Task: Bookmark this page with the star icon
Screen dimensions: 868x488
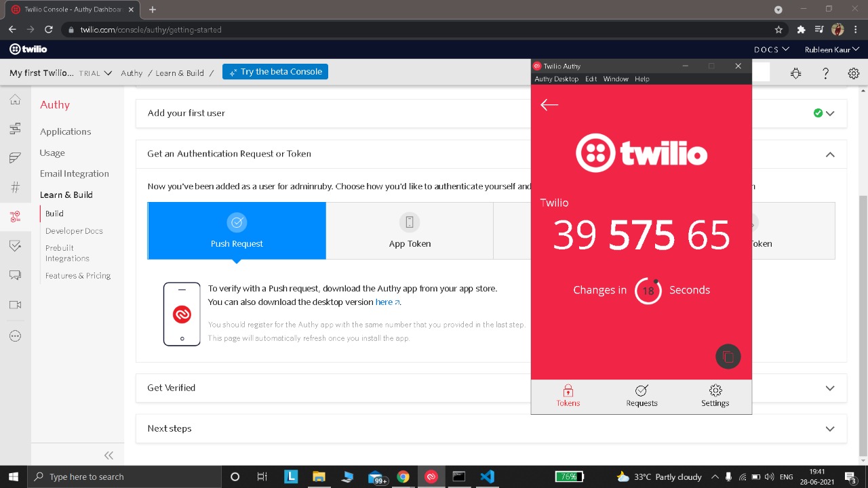Action: [x=778, y=29]
